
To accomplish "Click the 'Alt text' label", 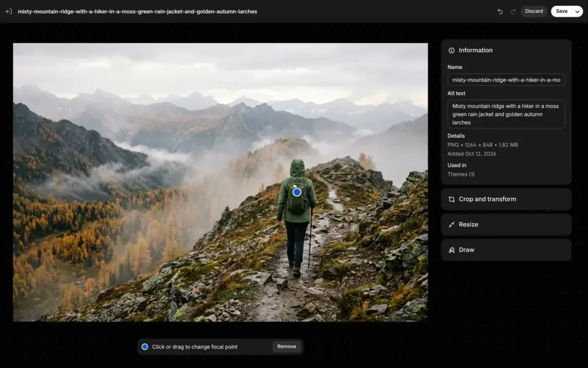I will click(x=456, y=94).
